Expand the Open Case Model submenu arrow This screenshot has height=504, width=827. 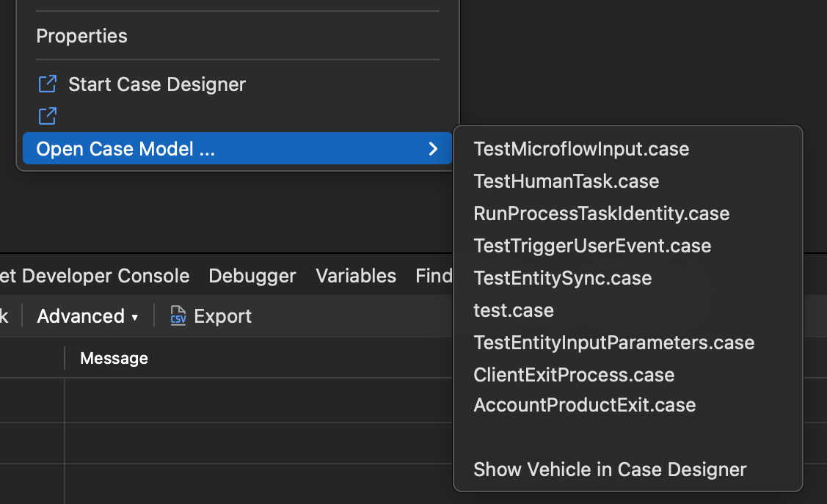click(x=433, y=149)
